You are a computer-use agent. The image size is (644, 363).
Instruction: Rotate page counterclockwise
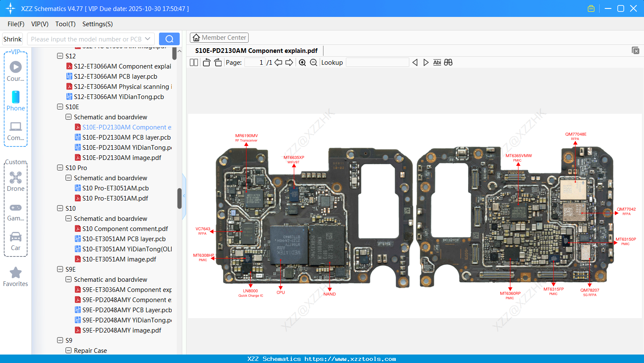[206, 62]
